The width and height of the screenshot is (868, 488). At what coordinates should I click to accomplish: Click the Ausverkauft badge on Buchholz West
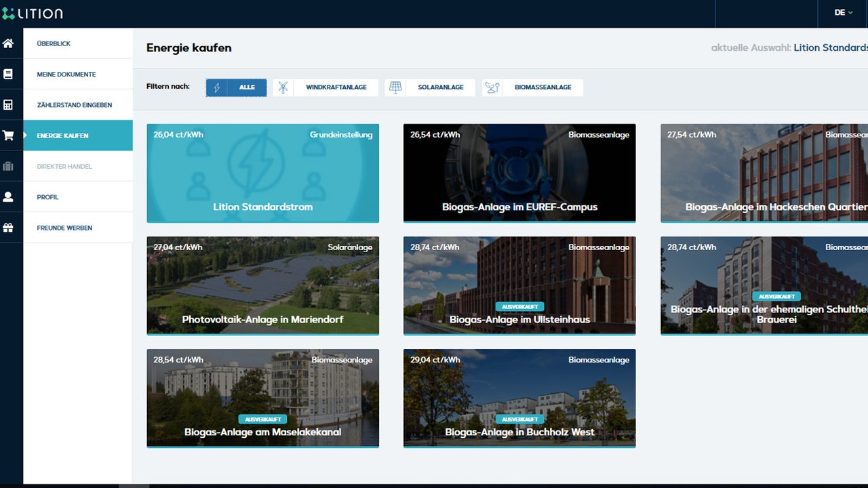point(519,419)
